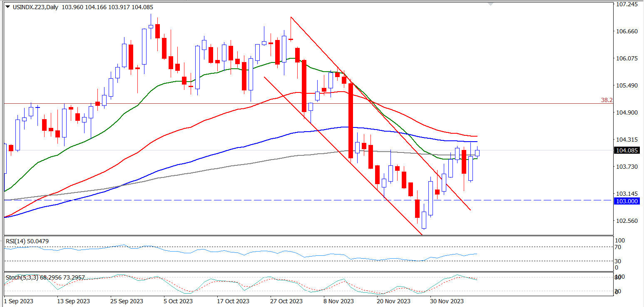This screenshot has height=307, width=644.
Task: Click the 17 Oct 2023 date label
Action: point(233,301)
